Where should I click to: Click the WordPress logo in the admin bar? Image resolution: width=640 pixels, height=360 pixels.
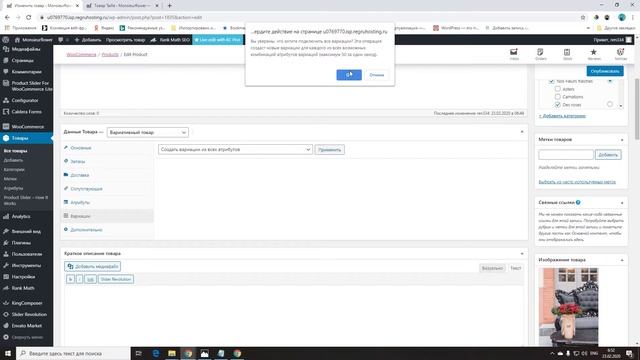pyautogui.click(x=6, y=40)
